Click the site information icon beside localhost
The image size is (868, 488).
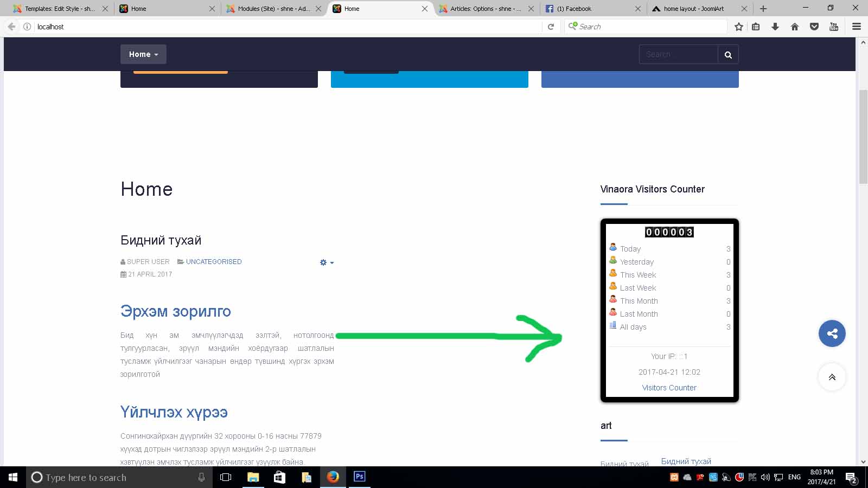tap(27, 27)
